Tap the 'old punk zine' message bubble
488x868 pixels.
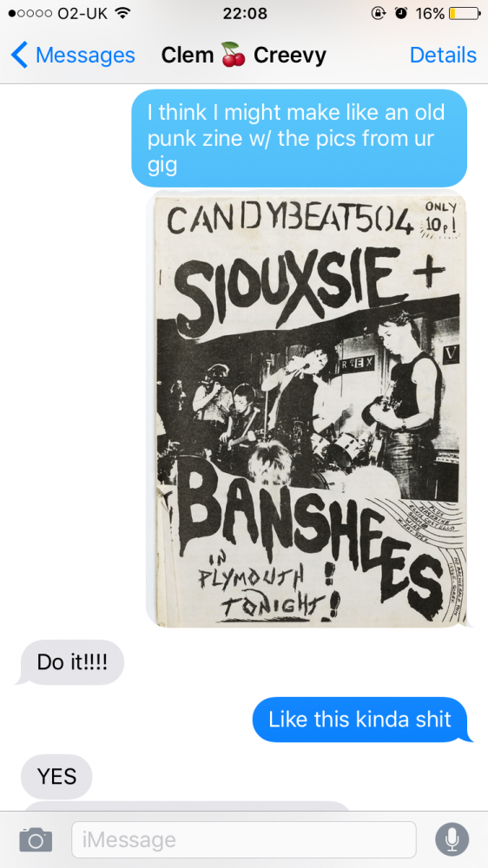pos(299,138)
